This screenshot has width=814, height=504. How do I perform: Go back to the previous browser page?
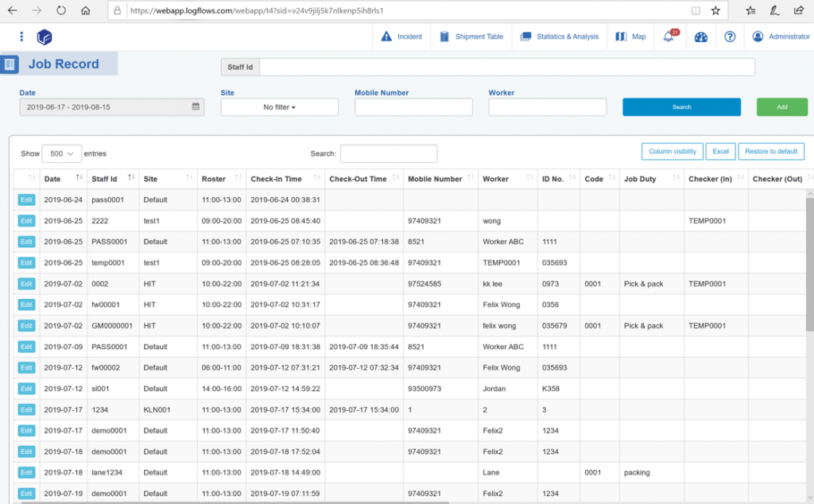click(13, 10)
